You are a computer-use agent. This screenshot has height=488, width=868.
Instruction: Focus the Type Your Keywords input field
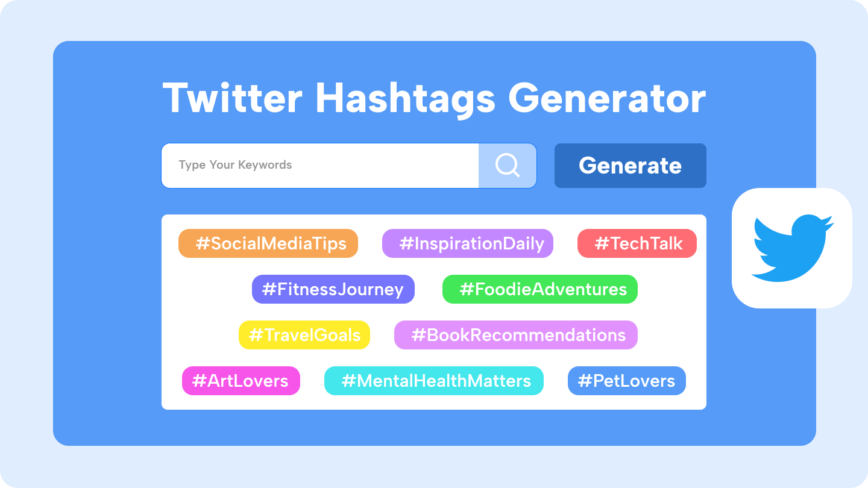[320, 166]
